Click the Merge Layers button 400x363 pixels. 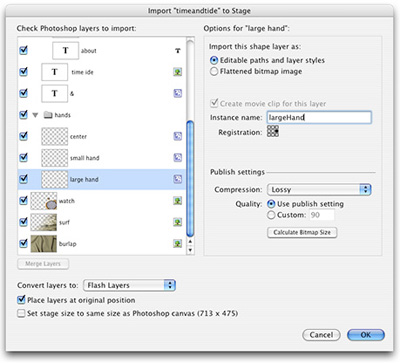[43, 264]
